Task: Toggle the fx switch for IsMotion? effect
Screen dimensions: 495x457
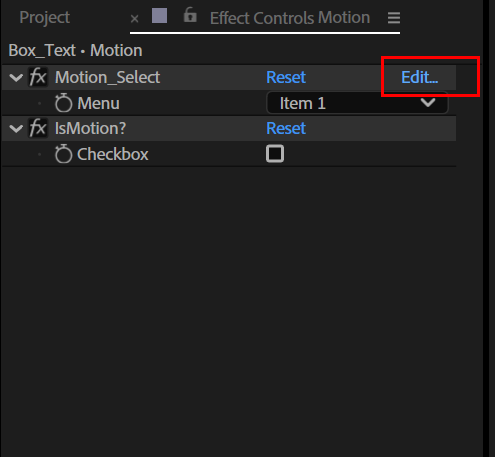Action: [x=38, y=128]
